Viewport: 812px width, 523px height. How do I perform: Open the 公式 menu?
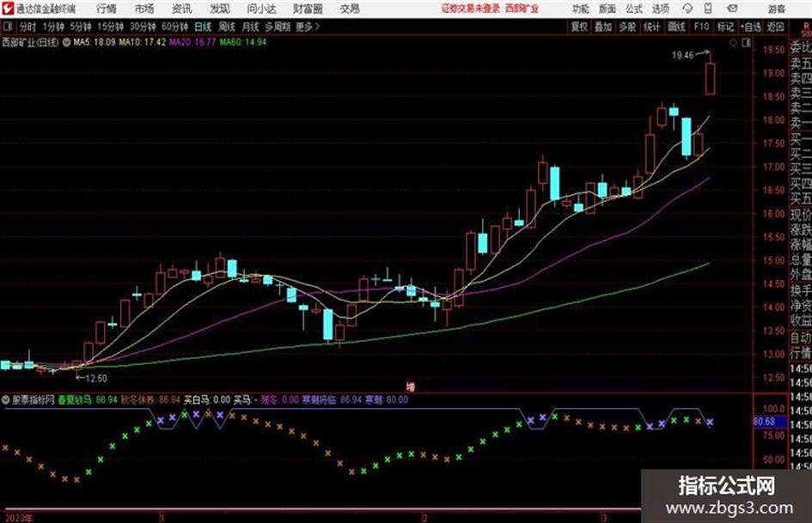click(x=633, y=9)
